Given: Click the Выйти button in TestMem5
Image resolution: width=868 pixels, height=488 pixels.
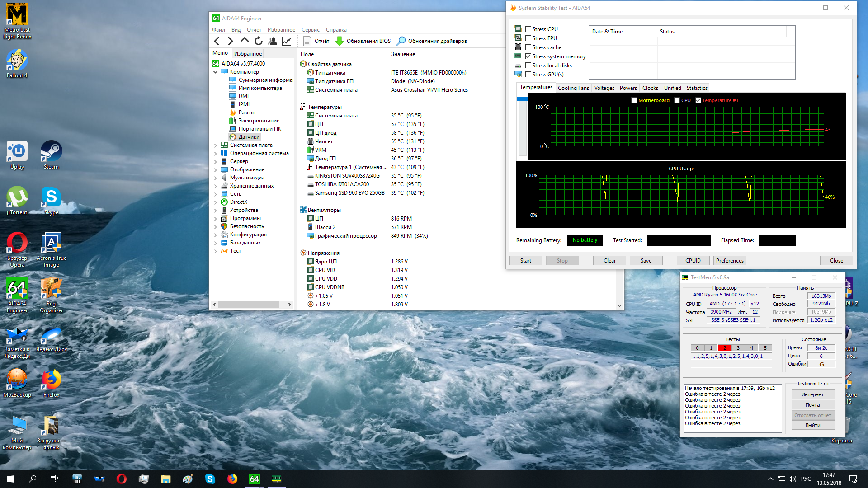Looking at the screenshot, I should [812, 425].
